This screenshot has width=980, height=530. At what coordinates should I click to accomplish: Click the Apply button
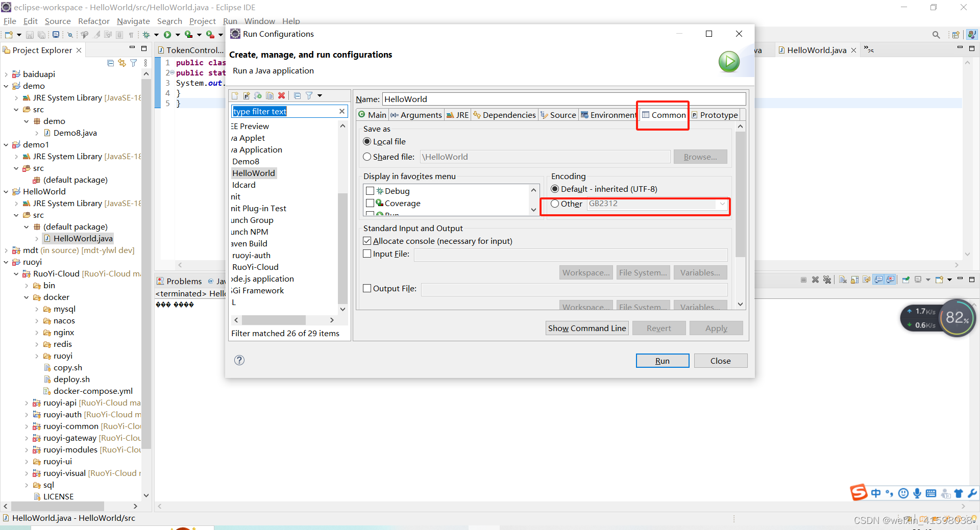click(x=716, y=328)
